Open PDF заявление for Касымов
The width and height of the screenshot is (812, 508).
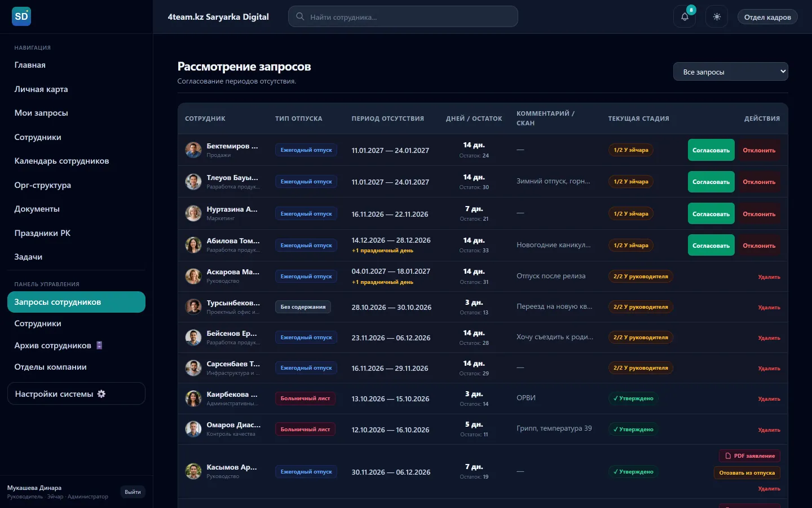[x=750, y=456]
